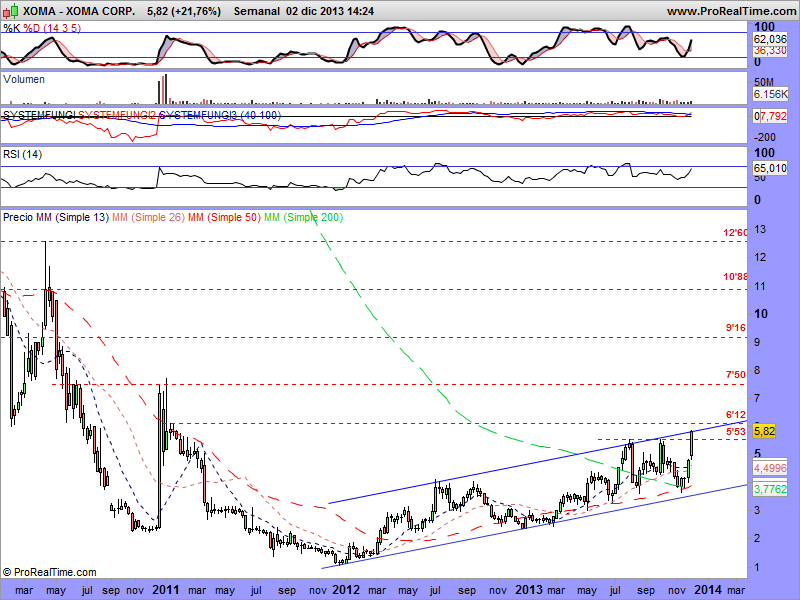Select the "MM (Simple 13)" legend

72,217
